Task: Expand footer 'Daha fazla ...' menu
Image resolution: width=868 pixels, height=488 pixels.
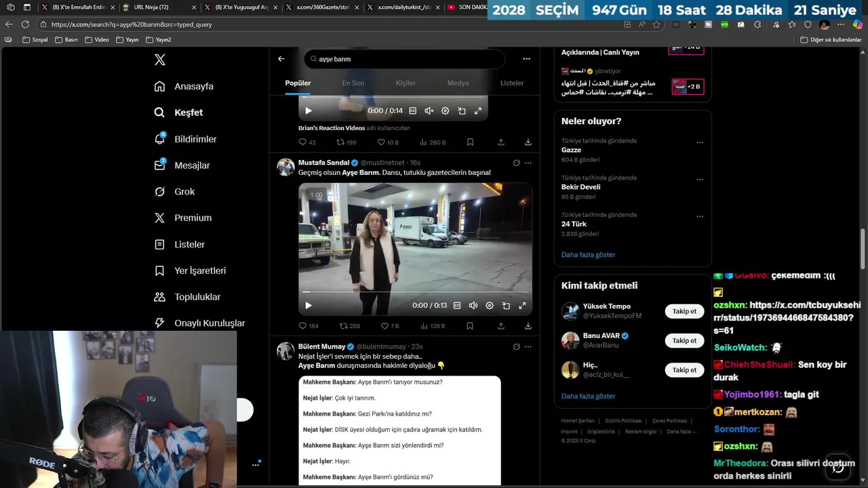Action: [682, 432]
